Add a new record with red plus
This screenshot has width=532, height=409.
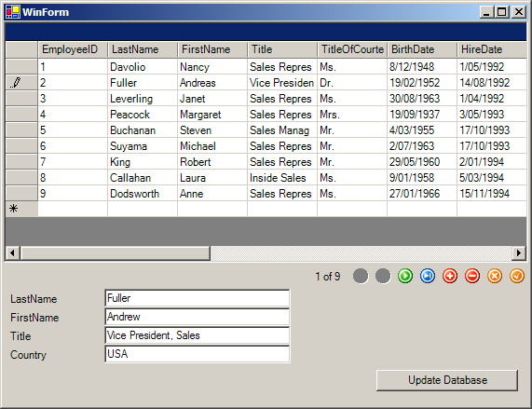click(x=450, y=276)
